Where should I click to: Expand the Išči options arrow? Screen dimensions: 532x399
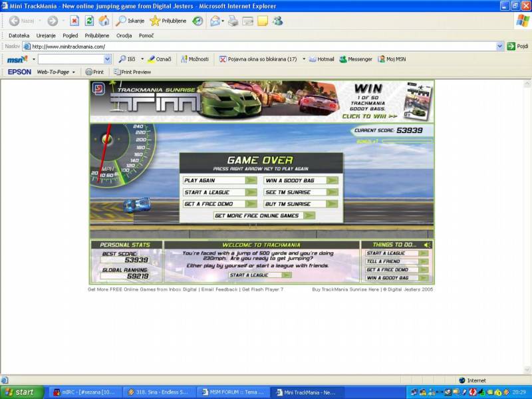(x=142, y=59)
